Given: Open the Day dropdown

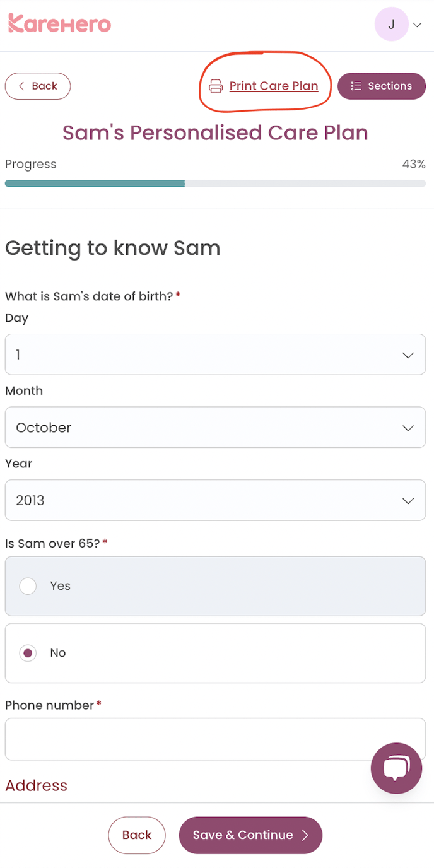Looking at the screenshot, I should coord(215,355).
